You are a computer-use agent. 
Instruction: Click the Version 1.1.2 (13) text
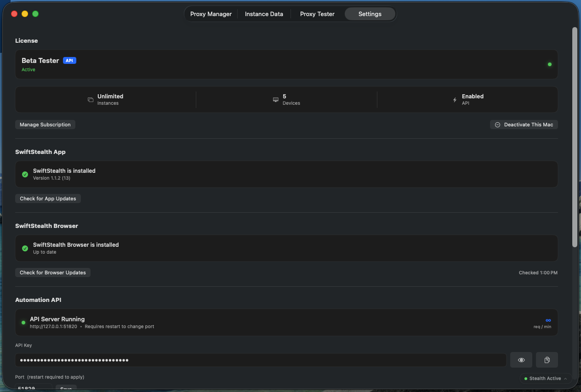[51, 178]
